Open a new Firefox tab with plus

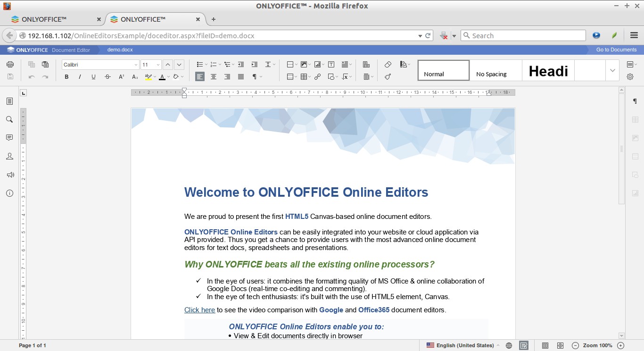[214, 19]
